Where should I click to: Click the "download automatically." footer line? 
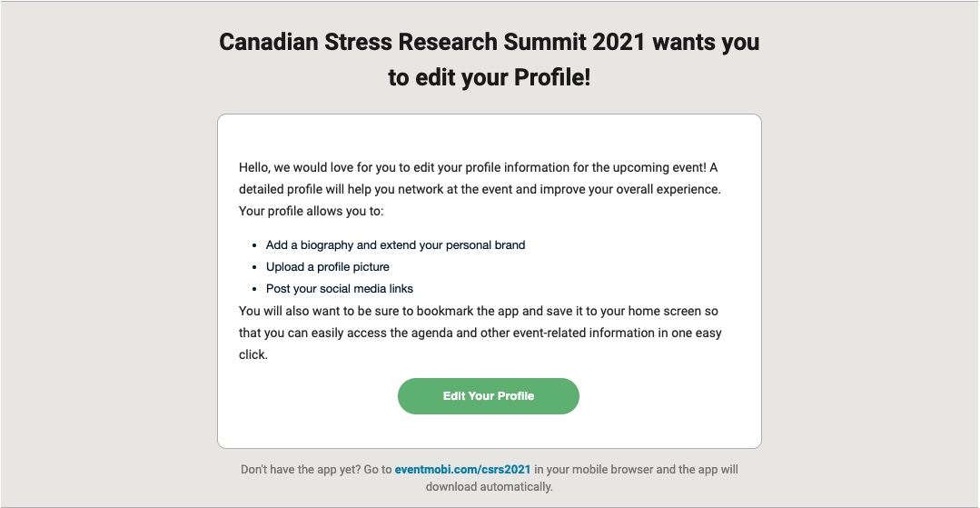pos(489,486)
